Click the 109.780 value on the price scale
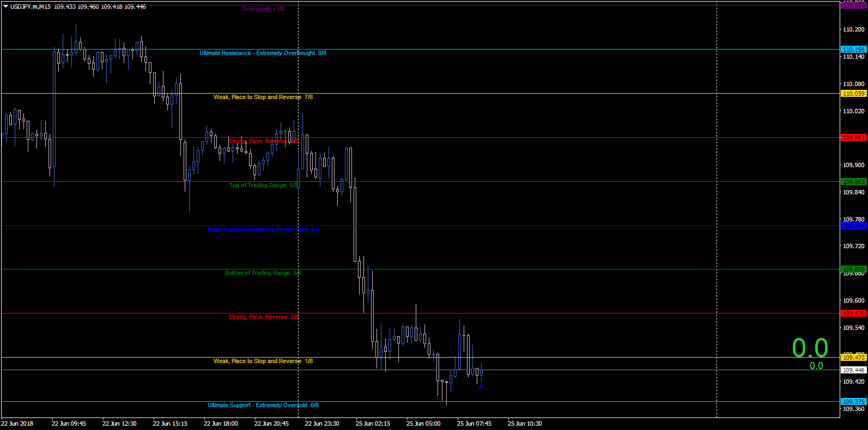The width and height of the screenshot is (868, 430). click(854, 219)
